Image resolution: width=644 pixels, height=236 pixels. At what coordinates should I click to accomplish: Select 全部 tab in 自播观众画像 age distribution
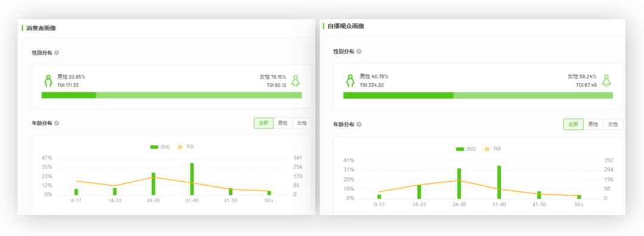[573, 124]
